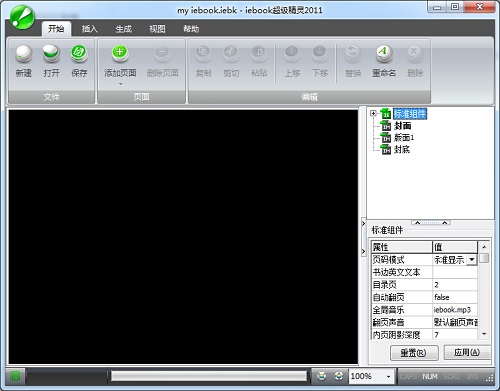The width and height of the screenshot is (500, 391).
Task: Switch to the 帮助 ribbon tab
Action: tap(191, 29)
